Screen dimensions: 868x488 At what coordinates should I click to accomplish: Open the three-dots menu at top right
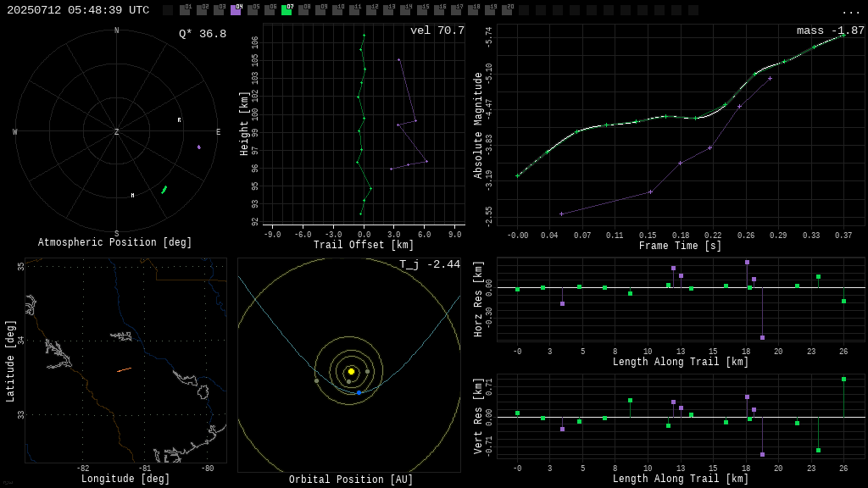click(x=850, y=11)
